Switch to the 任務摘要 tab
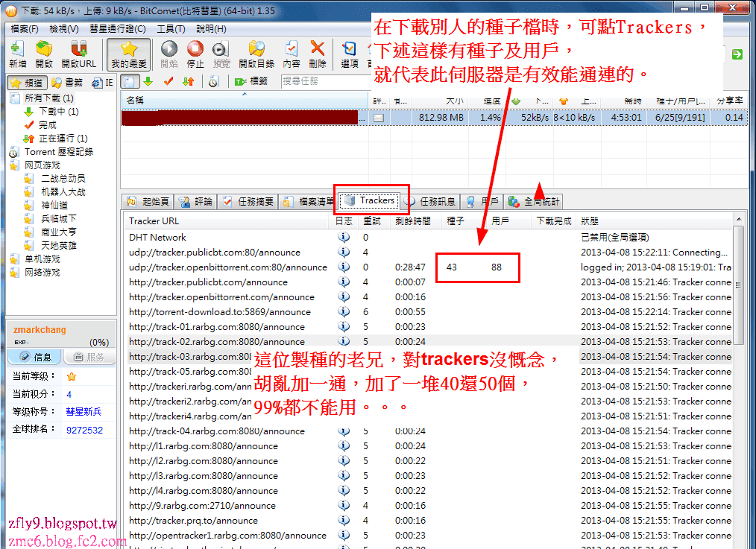Image resolution: width=756 pixels, height=549 pixels. tap(248, 201)
